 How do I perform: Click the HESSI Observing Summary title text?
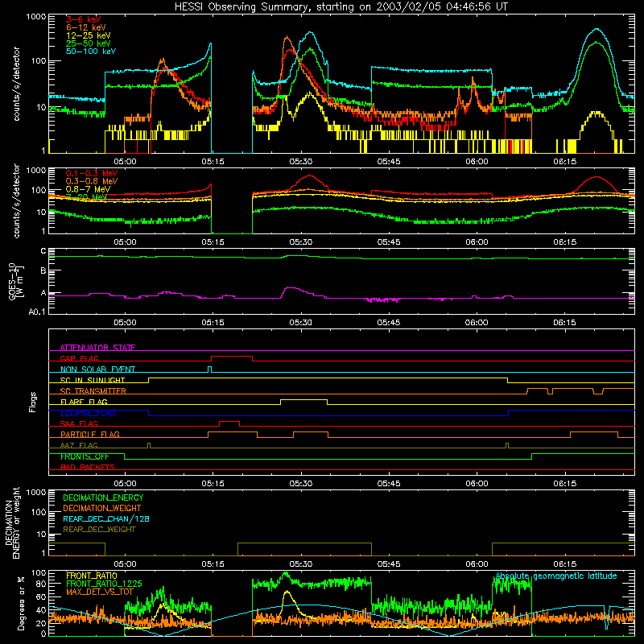pyautogui.click(x=341, y=6)
